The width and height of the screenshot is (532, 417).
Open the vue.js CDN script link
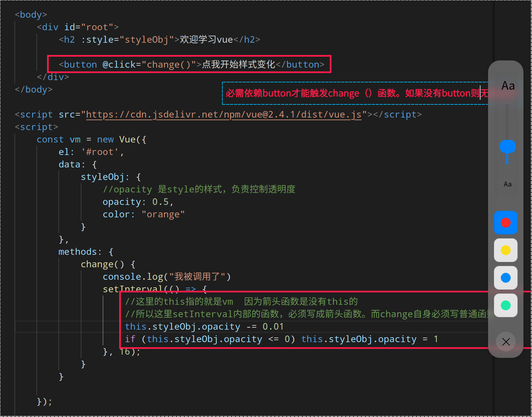point(224,115)
